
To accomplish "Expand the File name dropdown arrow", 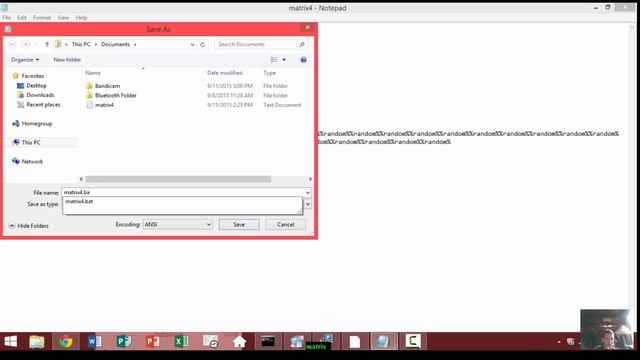I will (308, 192).
